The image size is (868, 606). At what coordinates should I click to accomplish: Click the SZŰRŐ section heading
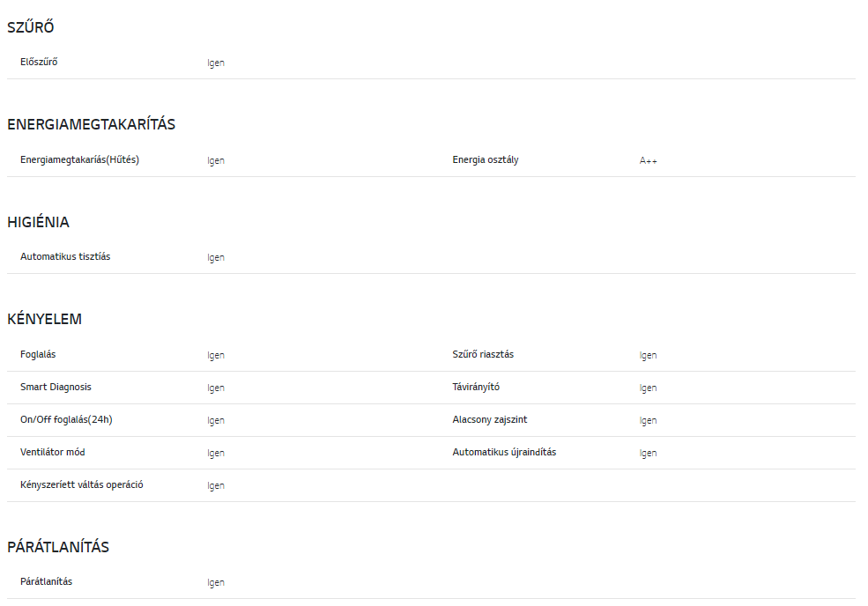[31, 27]
